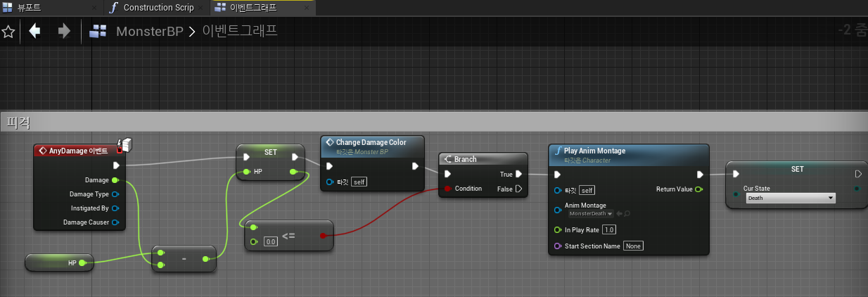Click the favorite star icon

(x=8, y=32)
